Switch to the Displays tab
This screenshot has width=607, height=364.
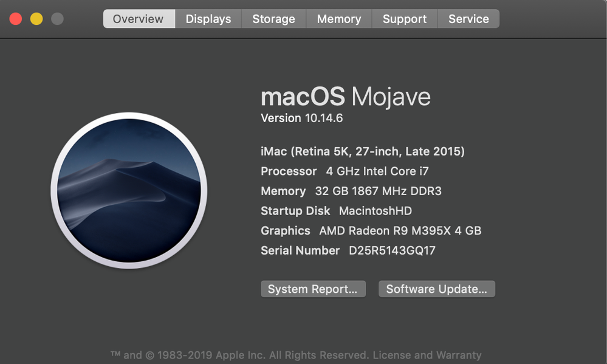pos(208,19)
